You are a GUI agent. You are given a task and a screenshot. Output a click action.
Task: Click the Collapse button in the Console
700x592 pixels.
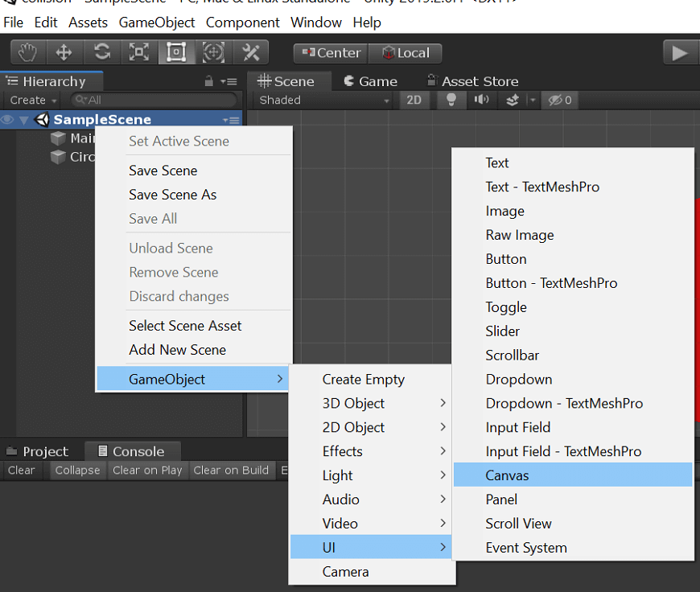click(77, 471)
